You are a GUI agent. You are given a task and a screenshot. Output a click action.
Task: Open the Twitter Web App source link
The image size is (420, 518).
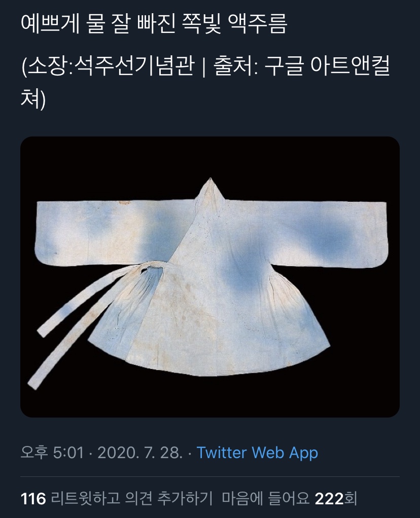[x=257, y=453]
